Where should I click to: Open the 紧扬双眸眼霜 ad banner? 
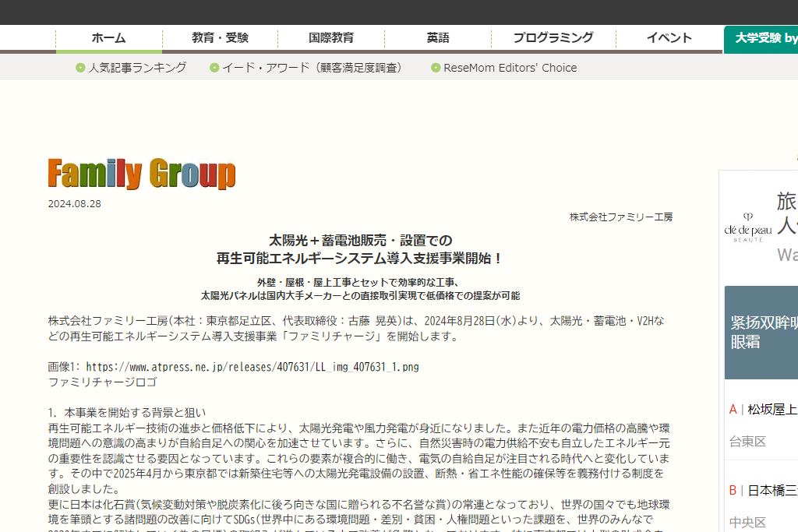761,333
